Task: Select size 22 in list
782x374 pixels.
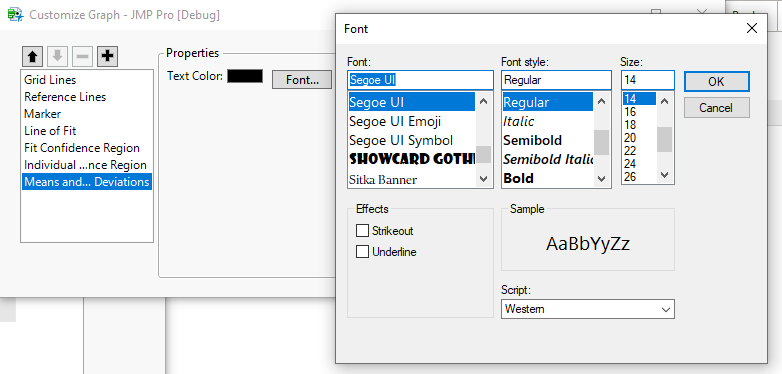Action: (639, 151)
